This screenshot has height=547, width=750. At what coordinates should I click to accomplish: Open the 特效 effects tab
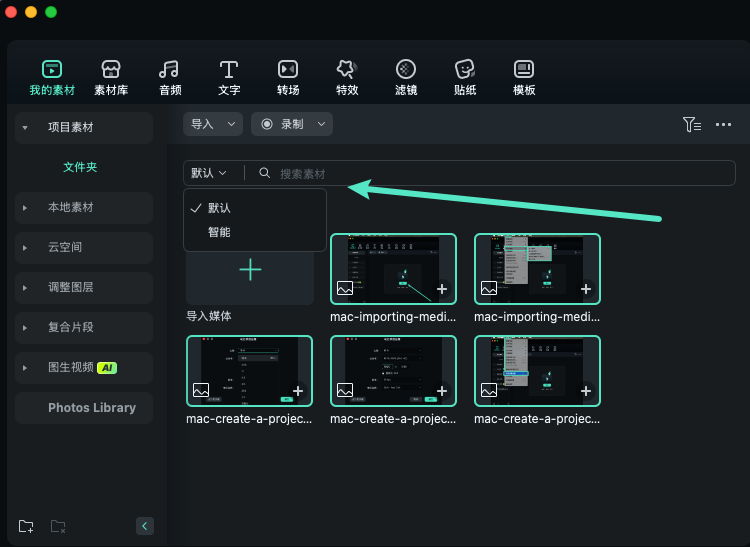347,77
